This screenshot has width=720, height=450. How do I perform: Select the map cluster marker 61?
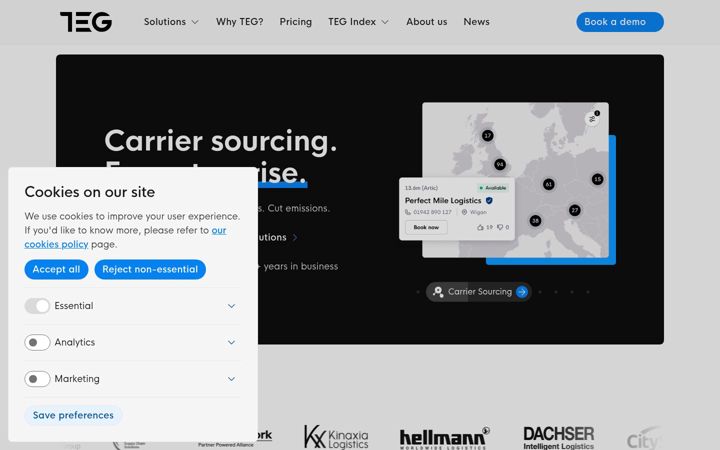pos(549,184)
